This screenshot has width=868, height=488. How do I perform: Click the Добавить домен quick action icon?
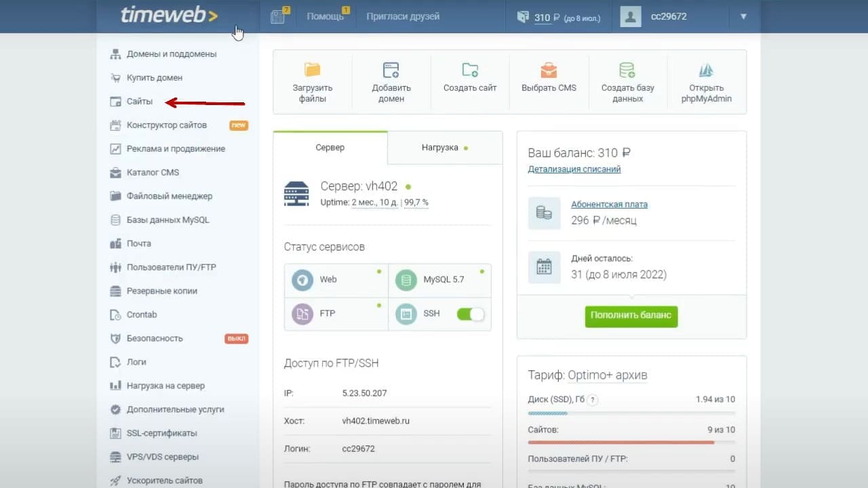point(391,69)
